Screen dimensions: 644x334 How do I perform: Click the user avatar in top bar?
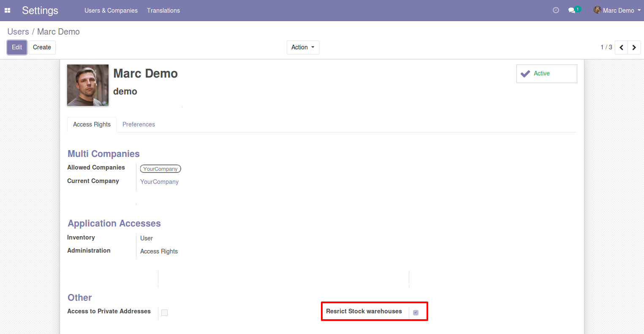click(597, 10)
